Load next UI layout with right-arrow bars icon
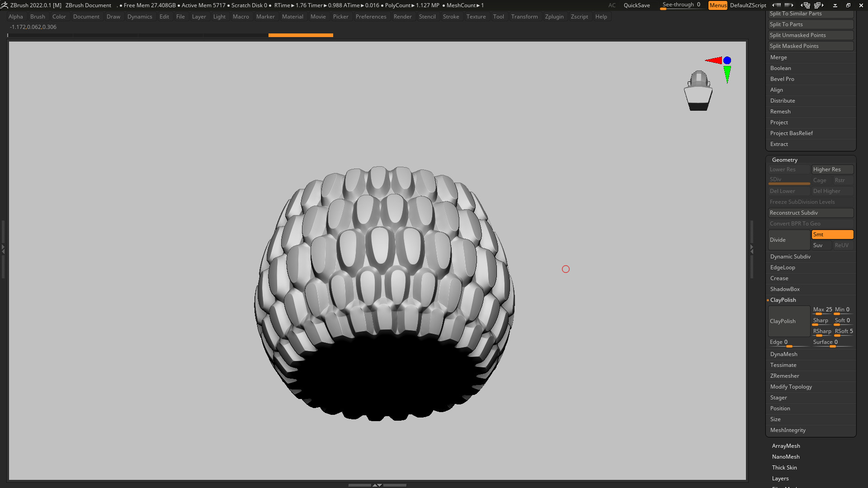The width and height of the screenshot is (868, 488). click(789, 5)
